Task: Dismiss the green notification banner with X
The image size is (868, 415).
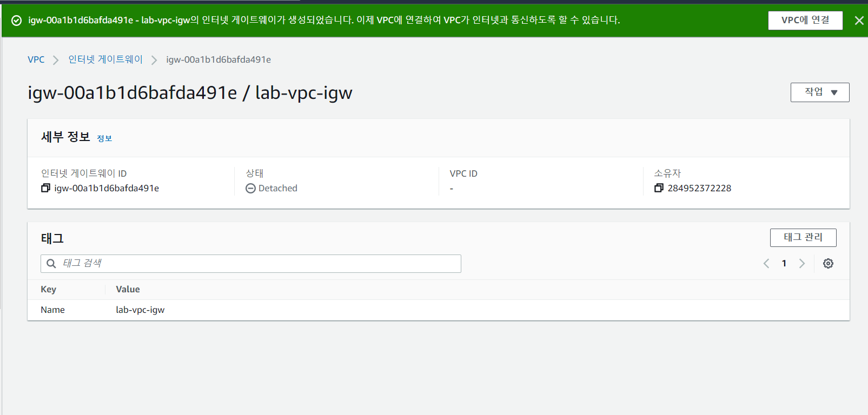Action: tap(859, 19)
